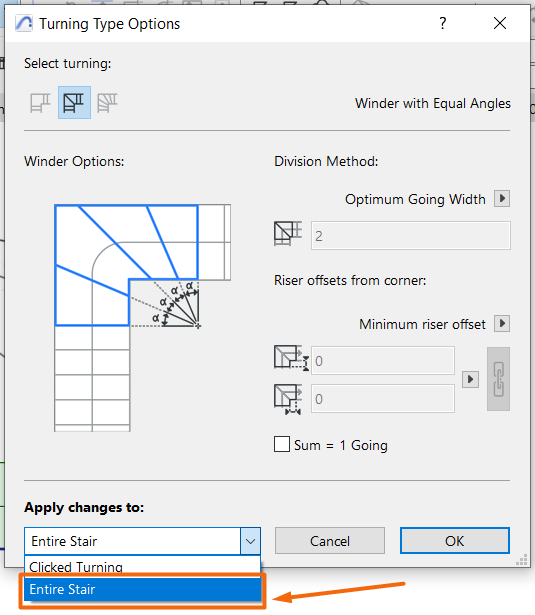Click the second riser offset input field
535x615 pixels.
[x=383, y=398]
